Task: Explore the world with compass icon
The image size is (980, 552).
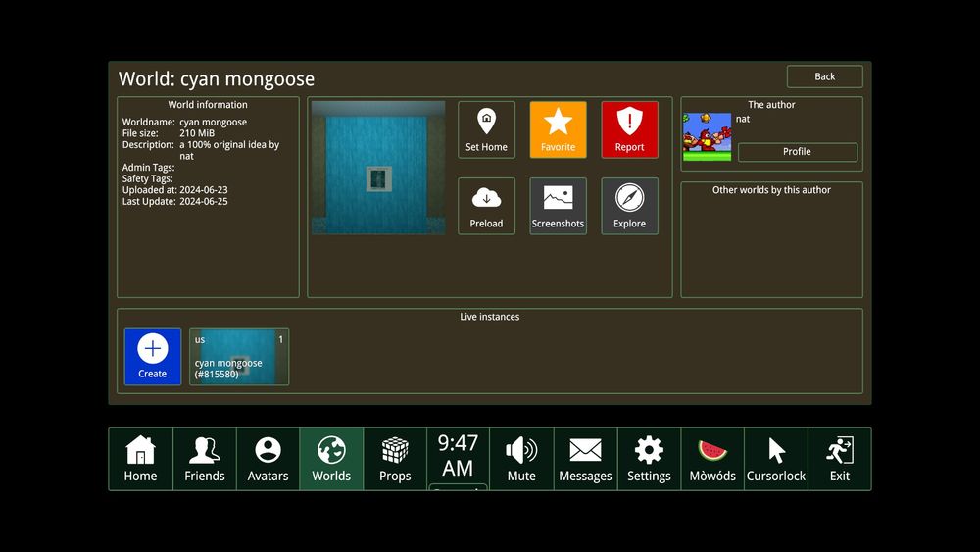Action: click(x=629, y=206)
